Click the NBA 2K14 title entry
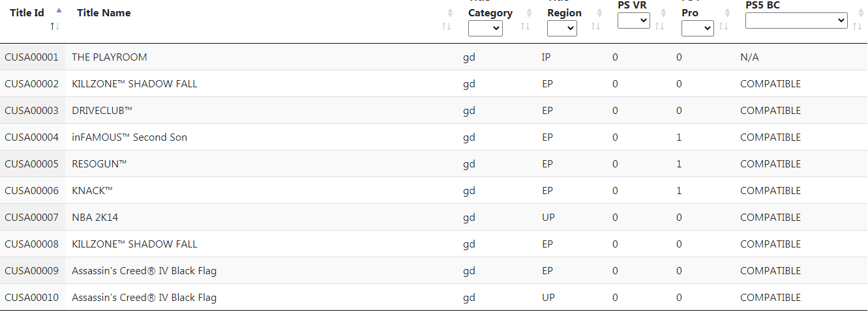The image size is (868, 312). point(95,218)
